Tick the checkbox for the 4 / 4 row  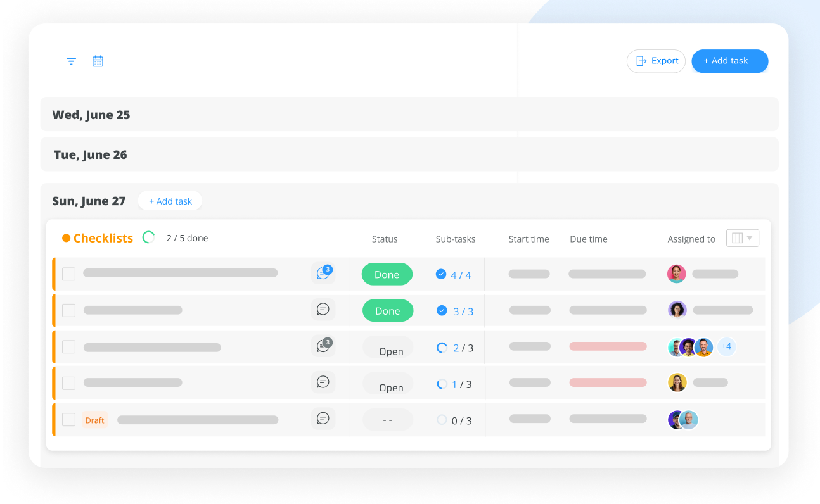click(x=68, y=274)
